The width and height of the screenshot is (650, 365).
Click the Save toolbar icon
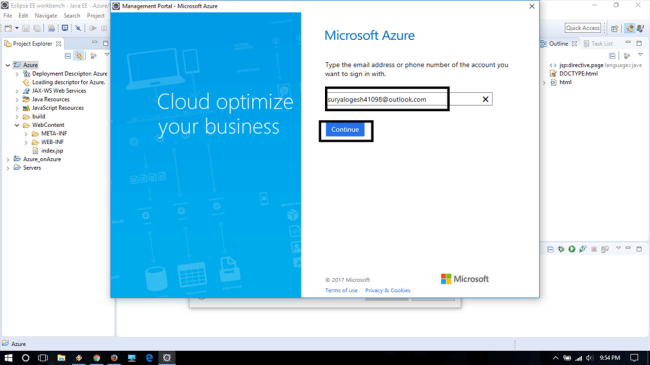click(26, 28)
